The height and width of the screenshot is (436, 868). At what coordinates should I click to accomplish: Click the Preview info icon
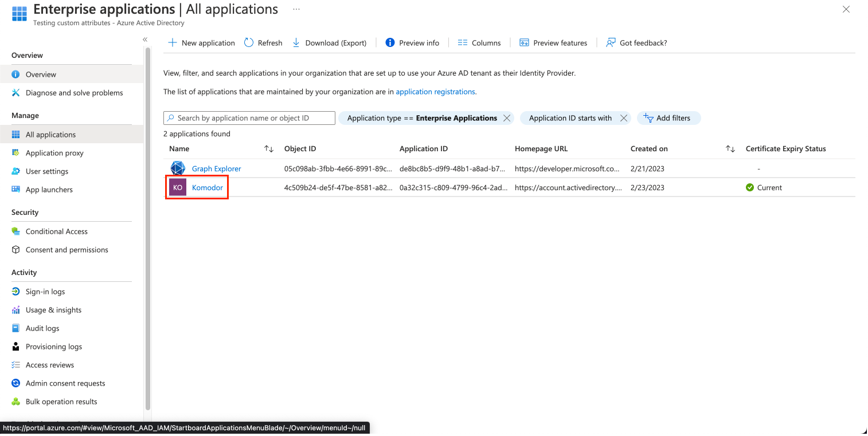pyautogui.click(x=390, y=42)
